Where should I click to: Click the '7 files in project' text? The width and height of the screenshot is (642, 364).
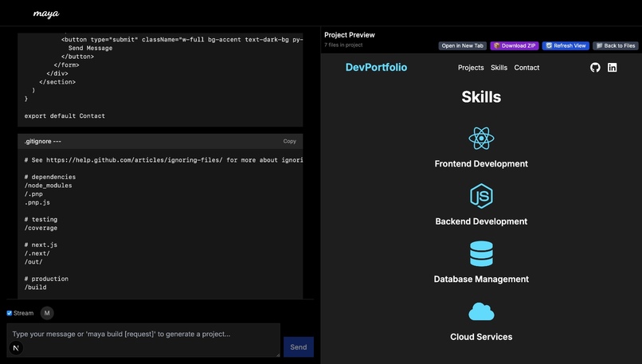(x=343, y=45)
